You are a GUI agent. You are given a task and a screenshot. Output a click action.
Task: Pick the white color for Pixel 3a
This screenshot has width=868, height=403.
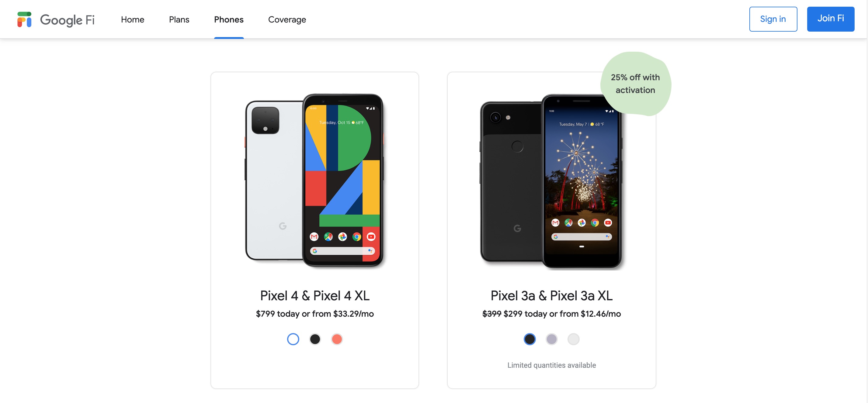574,339
